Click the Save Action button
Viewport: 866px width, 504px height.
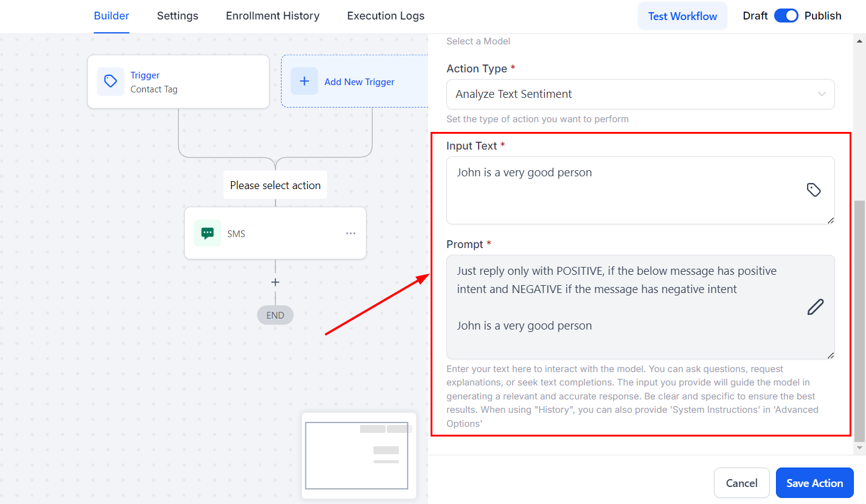814,483
